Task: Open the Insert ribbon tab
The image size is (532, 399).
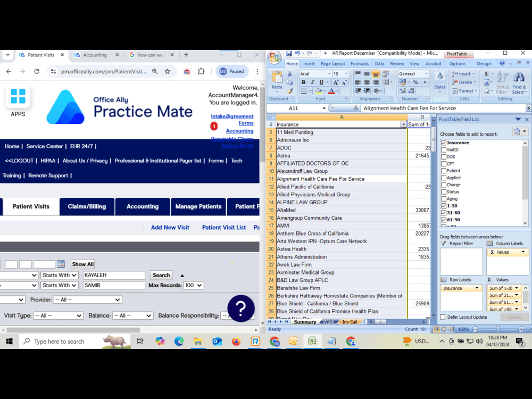Action: pyautogui.click(x=309, y=63)
